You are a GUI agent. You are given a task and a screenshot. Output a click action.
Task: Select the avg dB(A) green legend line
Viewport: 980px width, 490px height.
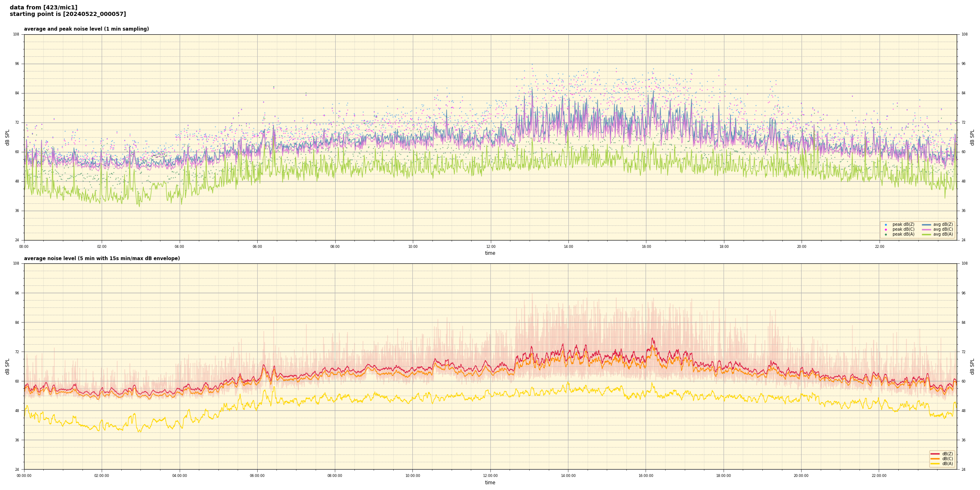coord(927,234)
